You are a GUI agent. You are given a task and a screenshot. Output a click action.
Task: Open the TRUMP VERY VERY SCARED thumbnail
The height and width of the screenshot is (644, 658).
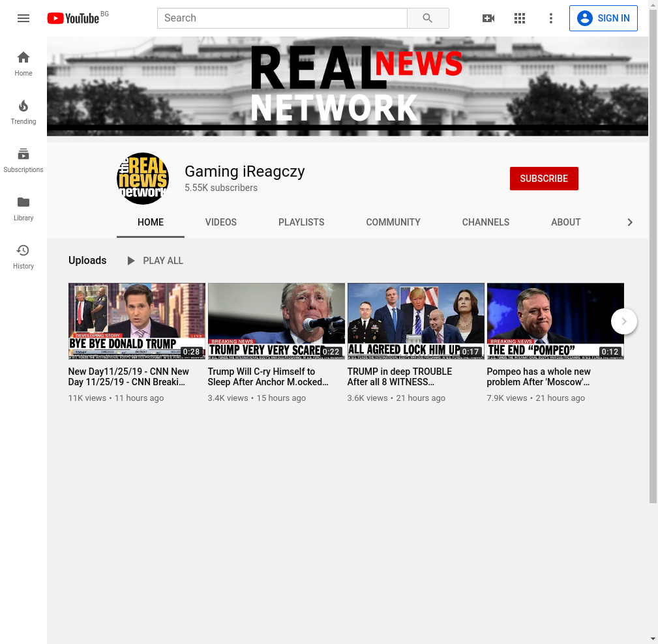[x=276, y=321]
